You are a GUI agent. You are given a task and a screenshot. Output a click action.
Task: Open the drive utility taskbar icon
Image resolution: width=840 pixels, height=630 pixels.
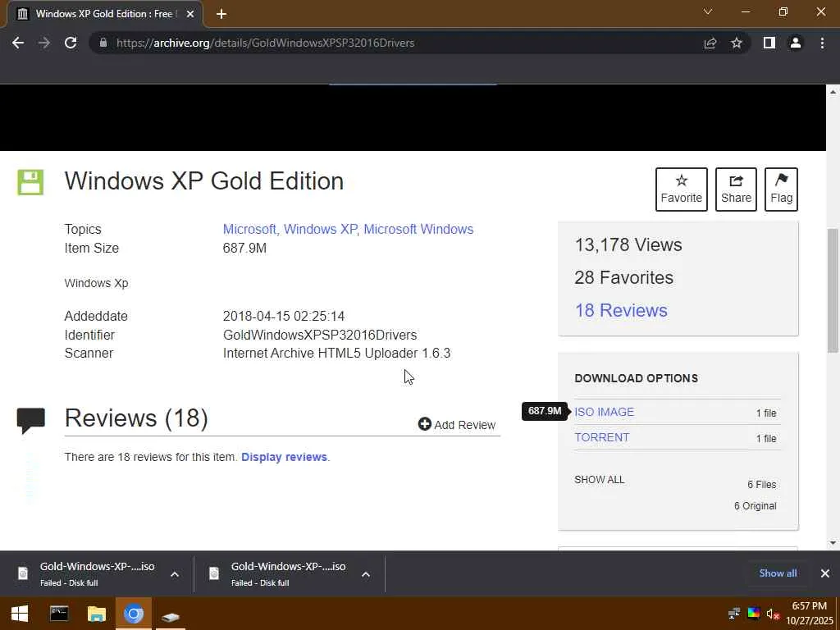[171, 615]
